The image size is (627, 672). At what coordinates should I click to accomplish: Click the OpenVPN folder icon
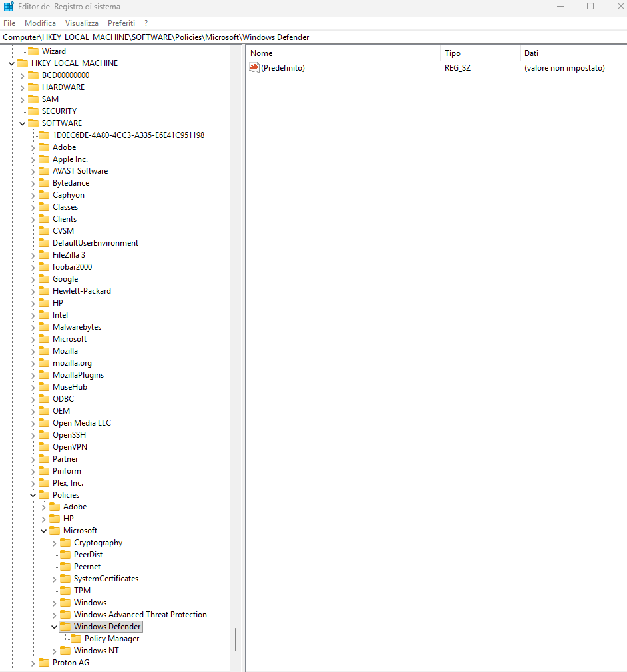coord(44,447)
